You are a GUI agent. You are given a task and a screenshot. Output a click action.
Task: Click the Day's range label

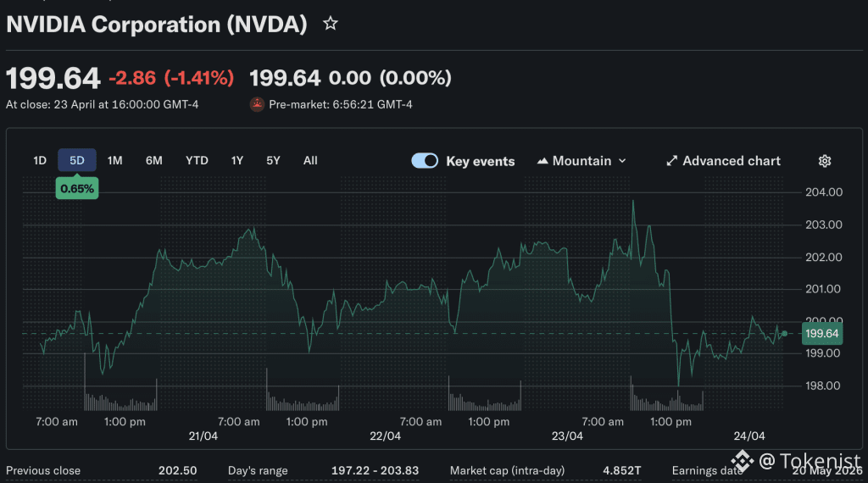coord(258,471)
